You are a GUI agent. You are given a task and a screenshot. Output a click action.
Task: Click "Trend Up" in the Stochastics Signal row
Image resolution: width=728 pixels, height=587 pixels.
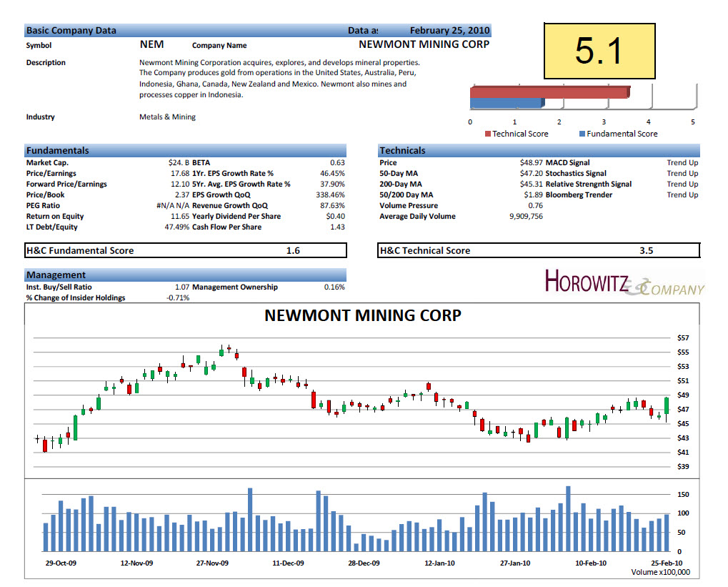point(682,173)
